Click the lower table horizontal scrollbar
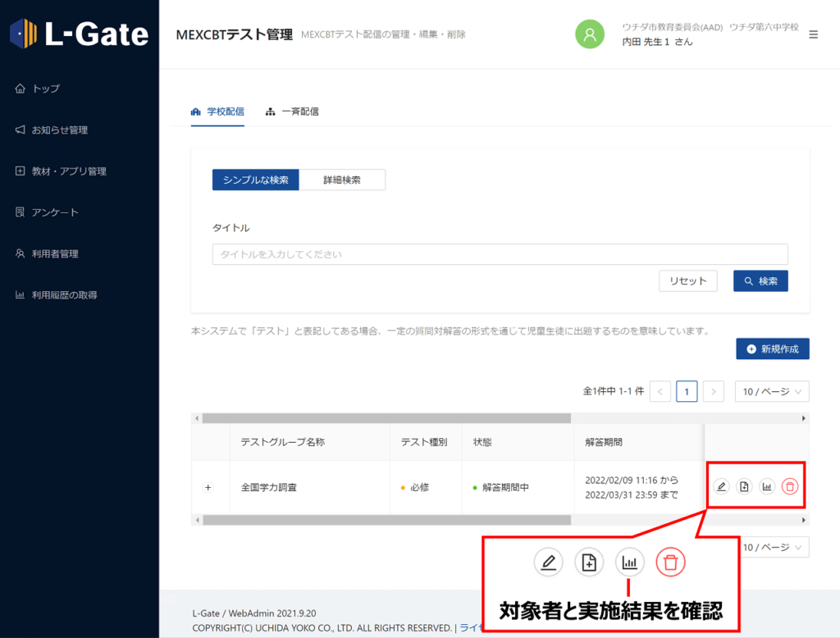This screenshot has width=840, height=638. point(386,520)
